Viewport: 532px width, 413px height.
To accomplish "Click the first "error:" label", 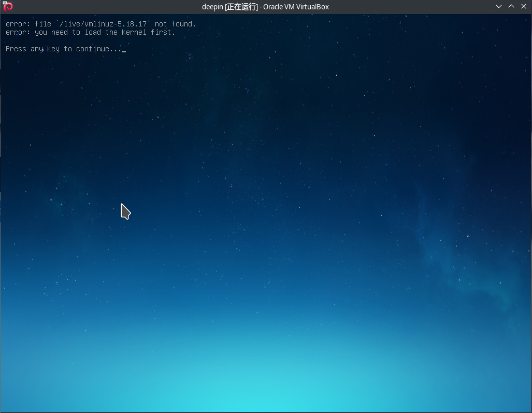I will [18, 24].
